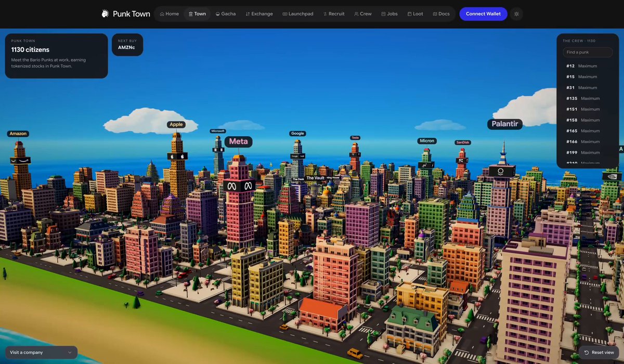Click the SanDisk building label

pyautogui.click(x=462, y=142)
